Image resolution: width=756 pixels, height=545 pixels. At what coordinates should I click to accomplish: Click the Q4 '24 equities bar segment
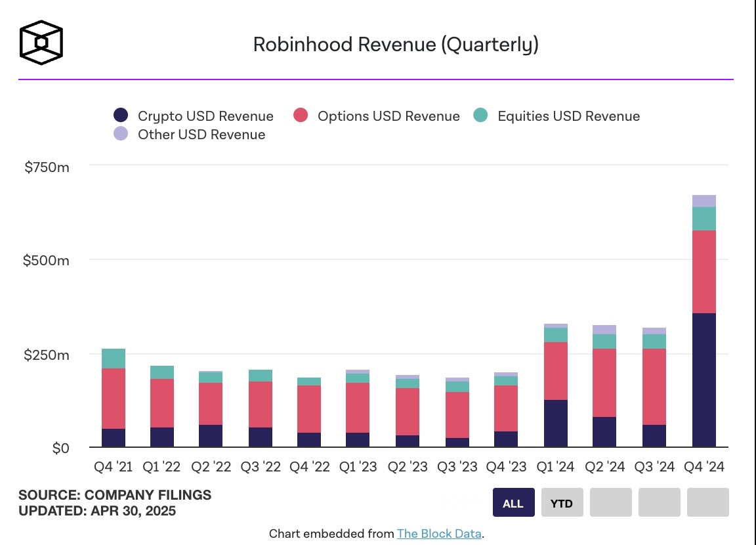click(x=704, y=219)
